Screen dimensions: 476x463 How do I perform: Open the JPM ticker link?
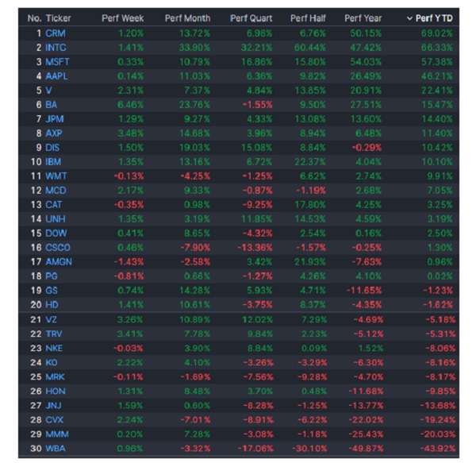tap(54, 119)
